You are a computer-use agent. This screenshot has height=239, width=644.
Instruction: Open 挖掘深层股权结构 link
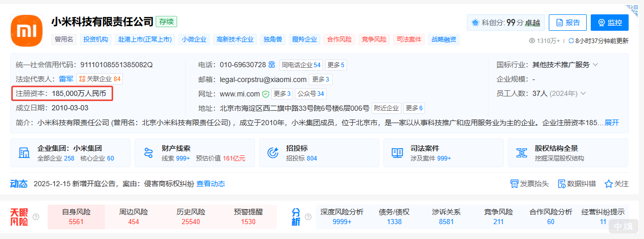pyautogui.click(x=560, y=158)
